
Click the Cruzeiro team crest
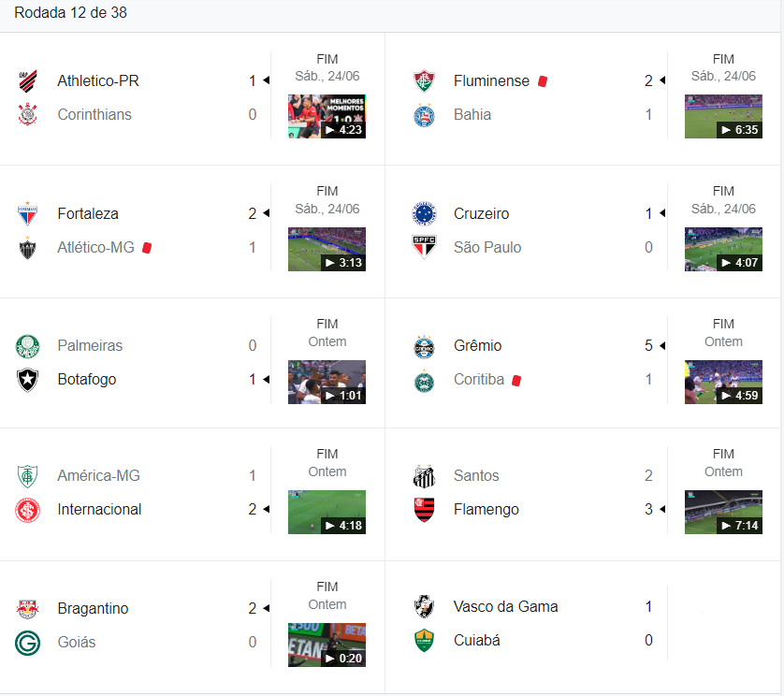tap(425, 214)
